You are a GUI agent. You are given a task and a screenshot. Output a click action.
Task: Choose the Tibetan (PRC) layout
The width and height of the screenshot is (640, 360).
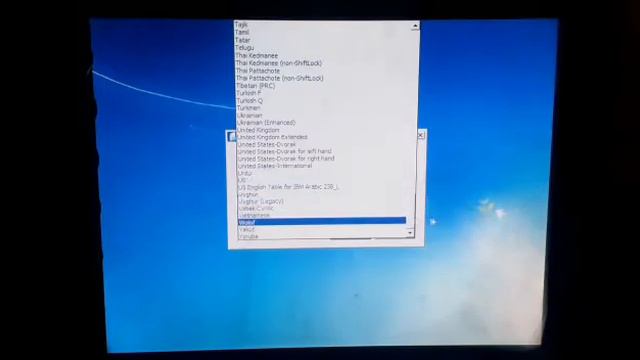[x=256, y=86]
